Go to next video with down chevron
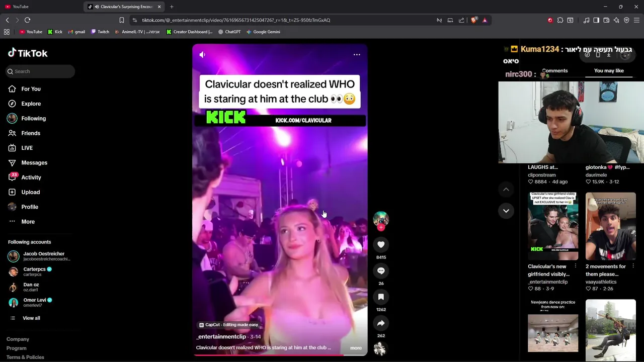This screenshot has height=362, width=644. [x=506, y=211]
